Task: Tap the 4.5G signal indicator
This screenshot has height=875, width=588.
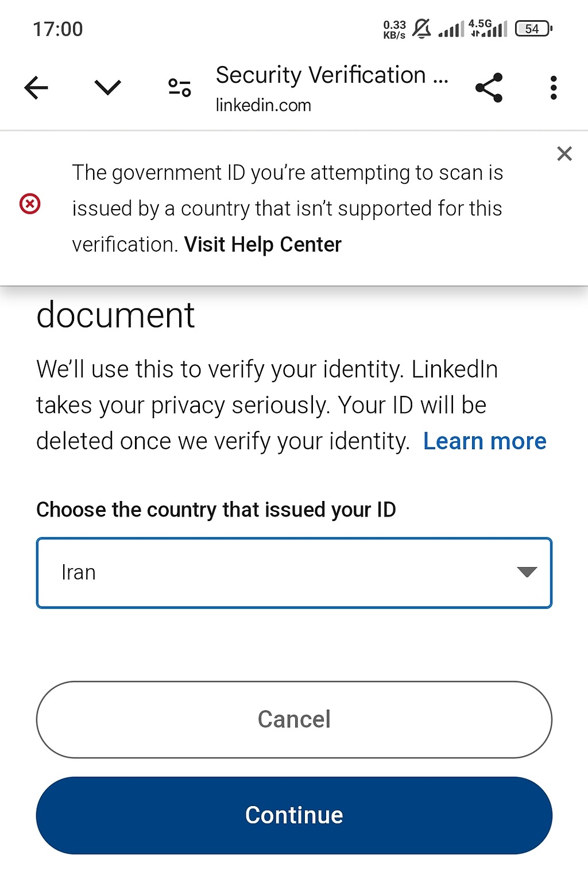Action: 489,28
